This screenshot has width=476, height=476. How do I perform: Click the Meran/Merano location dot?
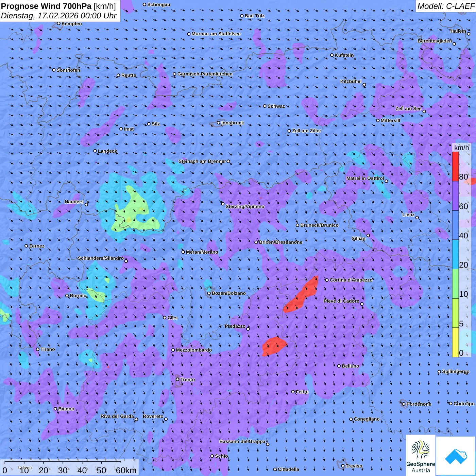tap(183, 252)
